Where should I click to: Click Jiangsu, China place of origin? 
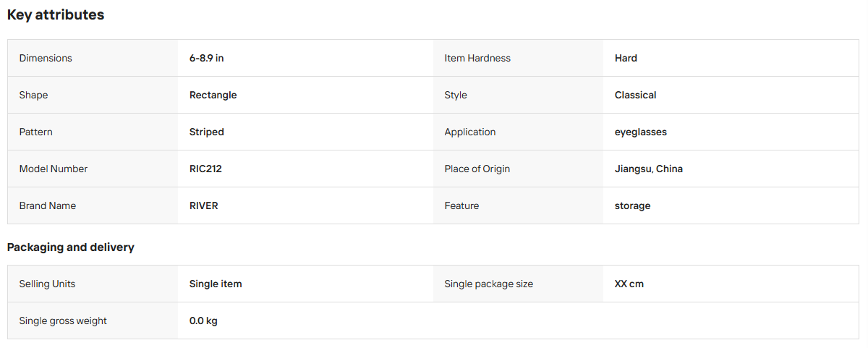[649, 169]
